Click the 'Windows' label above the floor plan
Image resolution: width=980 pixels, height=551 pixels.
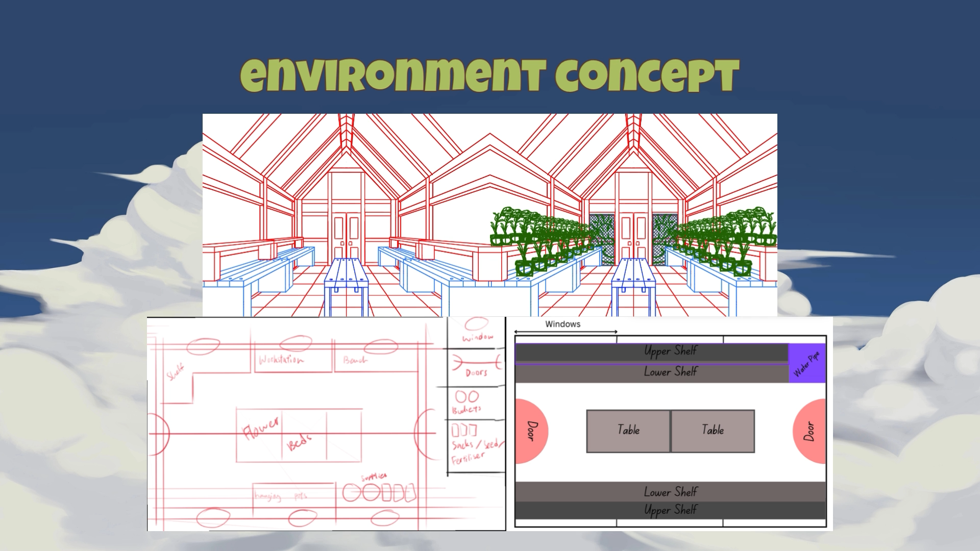(562, 324)
